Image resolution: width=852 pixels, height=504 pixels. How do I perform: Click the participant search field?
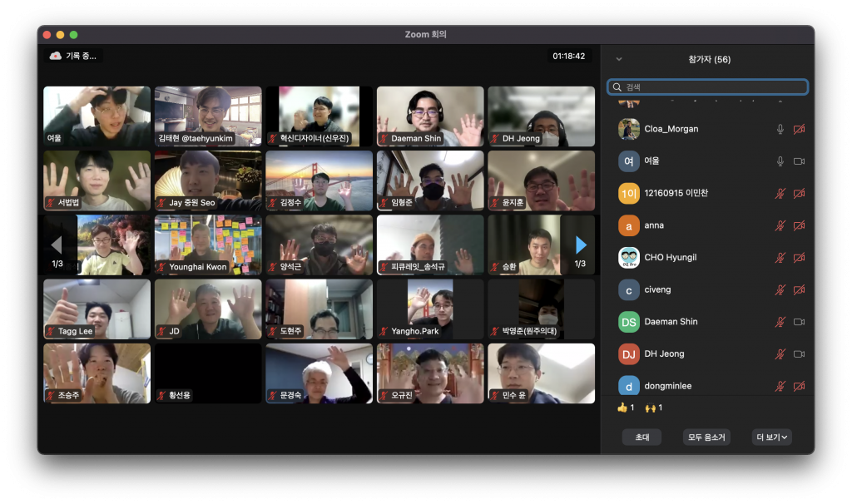(707, 86)
